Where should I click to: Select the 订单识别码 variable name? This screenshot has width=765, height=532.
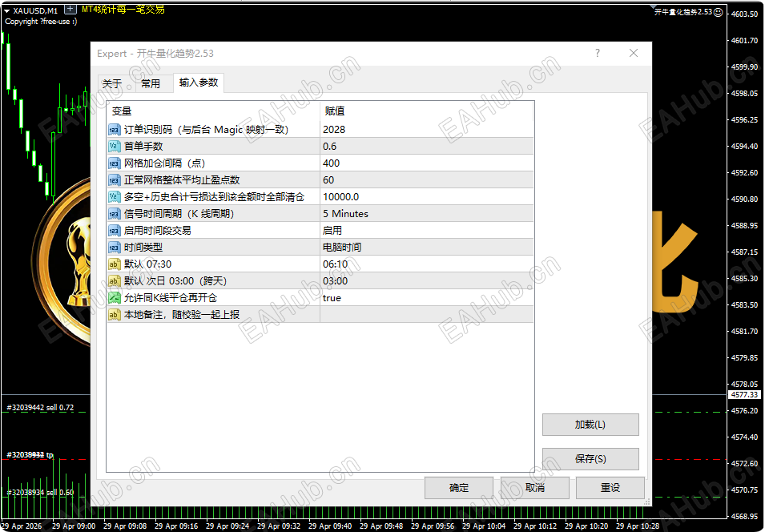(206, 130)
